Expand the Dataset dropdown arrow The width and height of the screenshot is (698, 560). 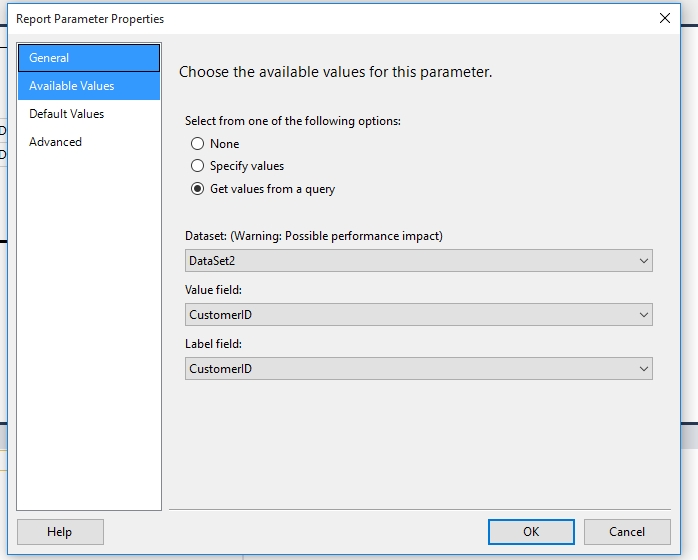coord(643,261)
